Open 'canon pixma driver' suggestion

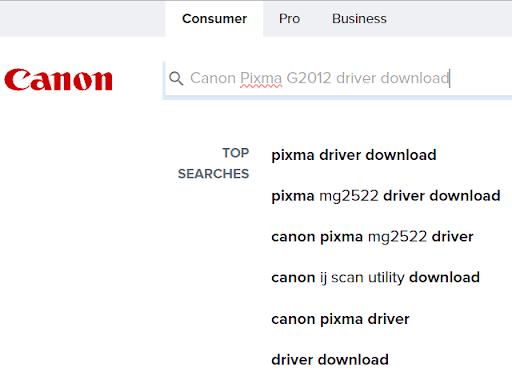tap(340, 319)
